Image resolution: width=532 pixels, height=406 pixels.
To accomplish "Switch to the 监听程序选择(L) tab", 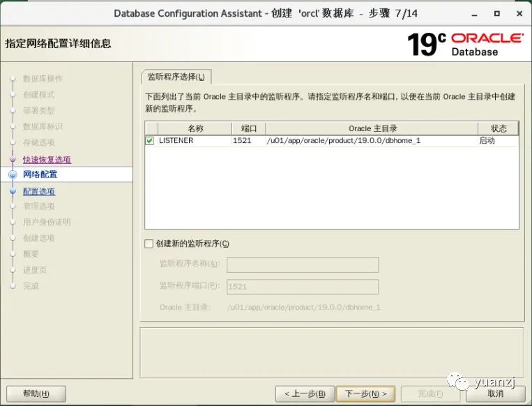I will tap(176, 77).
